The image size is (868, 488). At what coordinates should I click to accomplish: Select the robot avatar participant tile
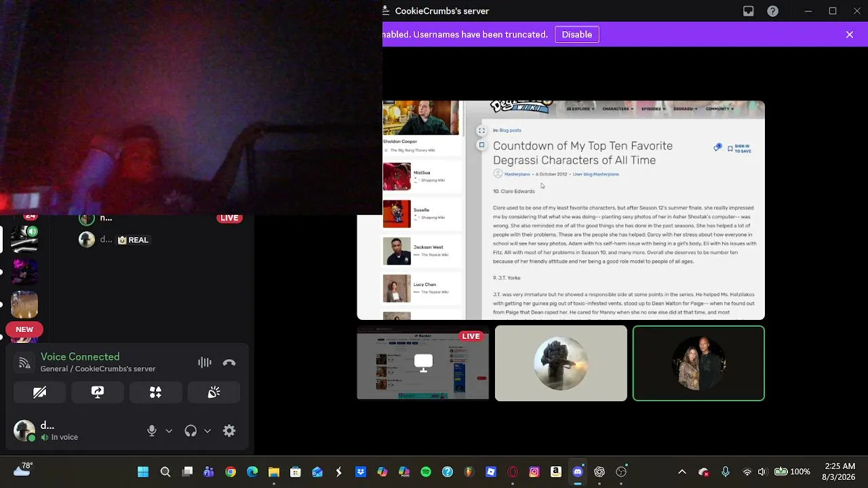[561, 363]
